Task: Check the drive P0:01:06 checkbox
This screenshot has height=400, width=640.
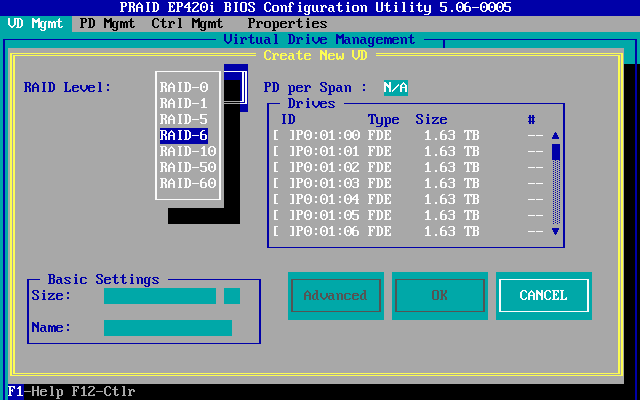Action: (x=284, y=231)
